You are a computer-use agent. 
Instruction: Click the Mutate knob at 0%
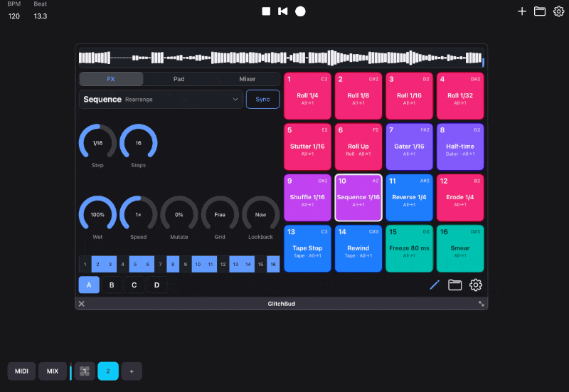coord(179,215)
